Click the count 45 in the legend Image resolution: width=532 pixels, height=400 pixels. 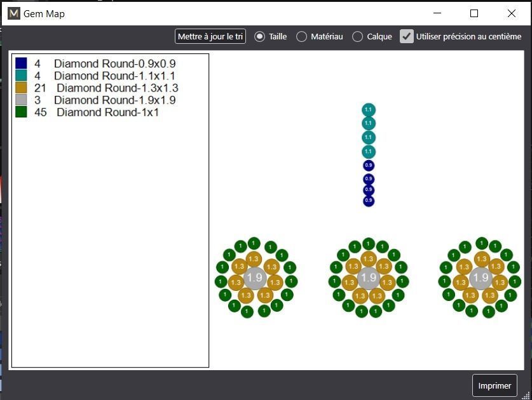coord(41,112)
